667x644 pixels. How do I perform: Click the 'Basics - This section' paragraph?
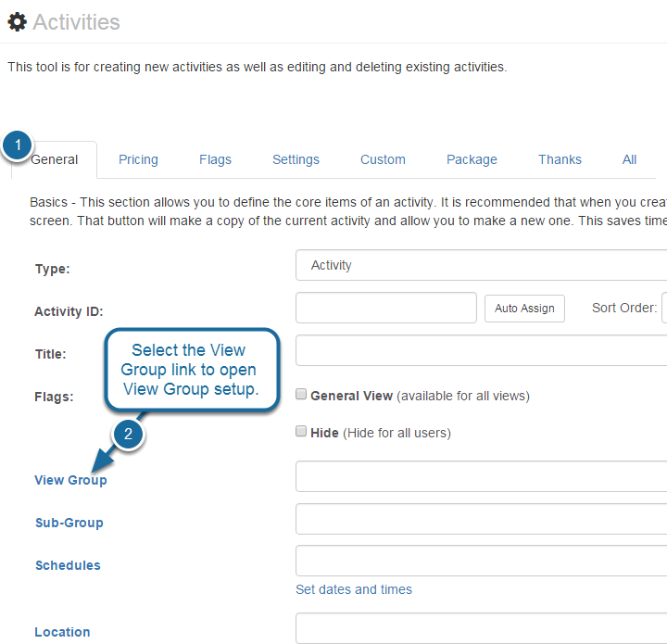(348, 211)
